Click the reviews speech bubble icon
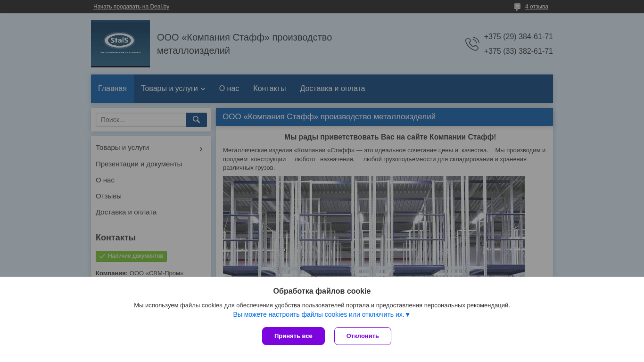 pyautogui.click(x=517, y=7)
